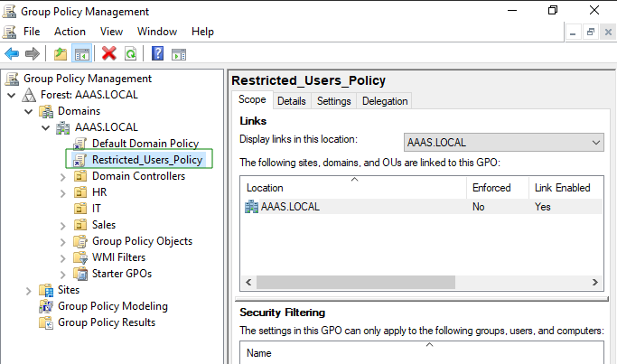Click the Group Policy Modeling icon
The image size is (617, 364).
point(46,306)
